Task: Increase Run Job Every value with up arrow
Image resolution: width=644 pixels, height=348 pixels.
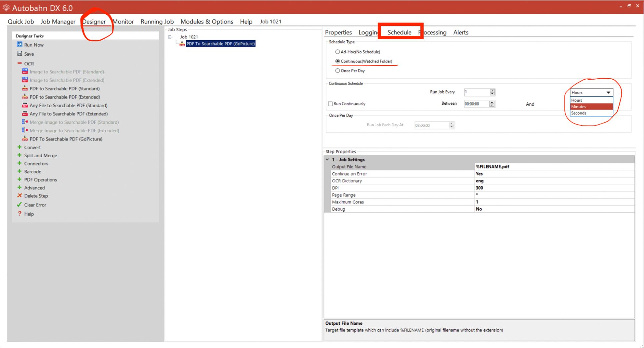Action: (x=492, y=91)
